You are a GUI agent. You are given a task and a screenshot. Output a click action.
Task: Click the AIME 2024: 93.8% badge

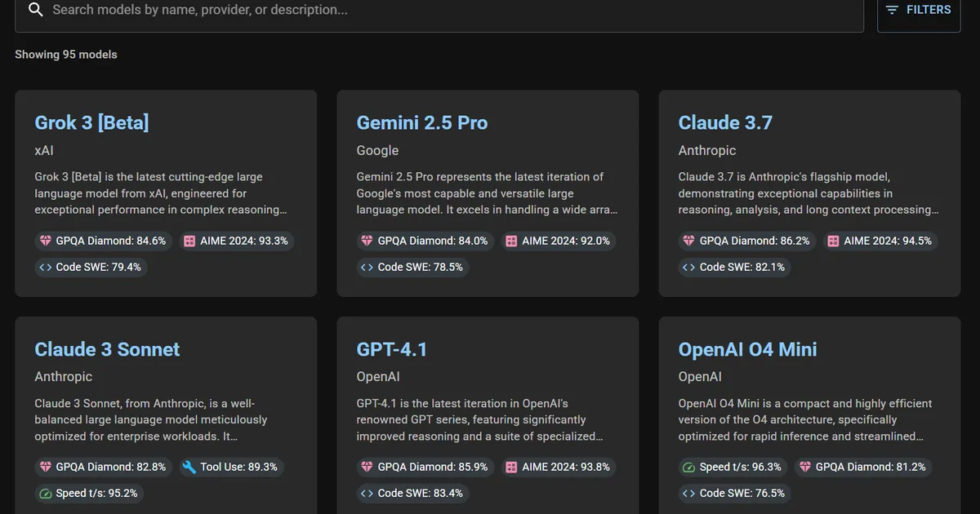click(x=558, y=467)
